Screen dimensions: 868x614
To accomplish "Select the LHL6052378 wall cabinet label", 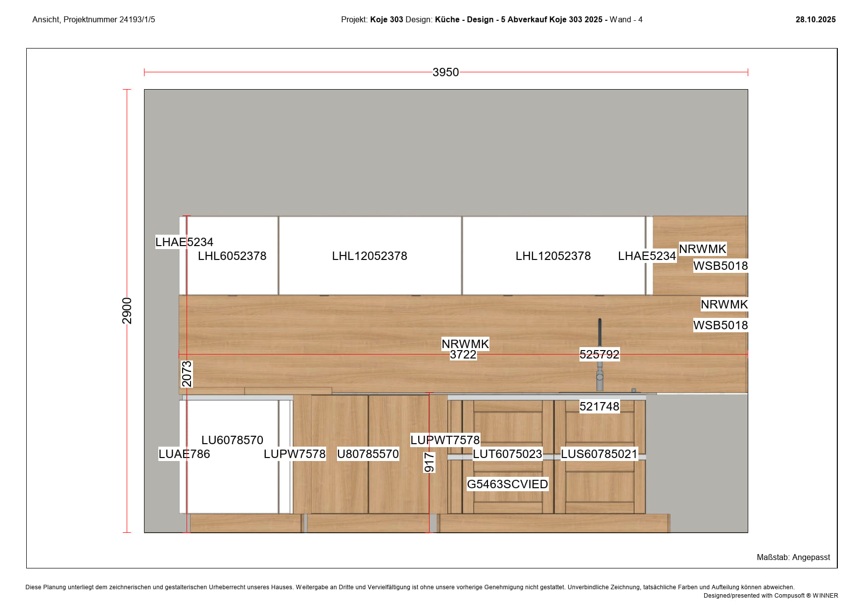I will pyautogui.click(x=232, y=256).
